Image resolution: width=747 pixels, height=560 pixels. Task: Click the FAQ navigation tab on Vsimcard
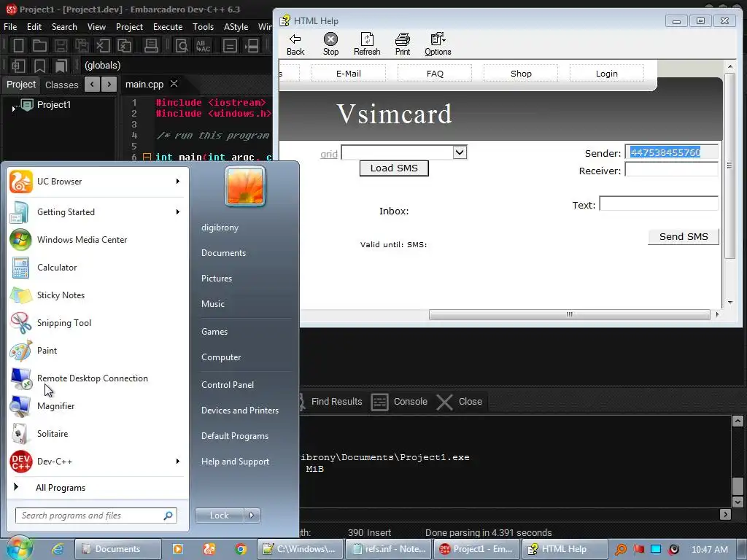(x=435, y=74)
